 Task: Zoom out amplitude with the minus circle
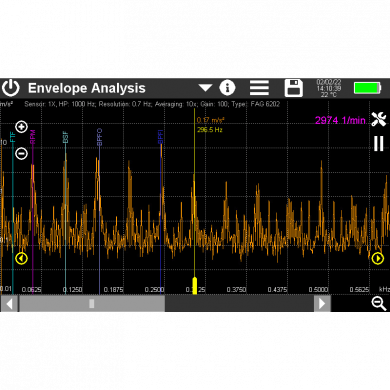[22, 153]
